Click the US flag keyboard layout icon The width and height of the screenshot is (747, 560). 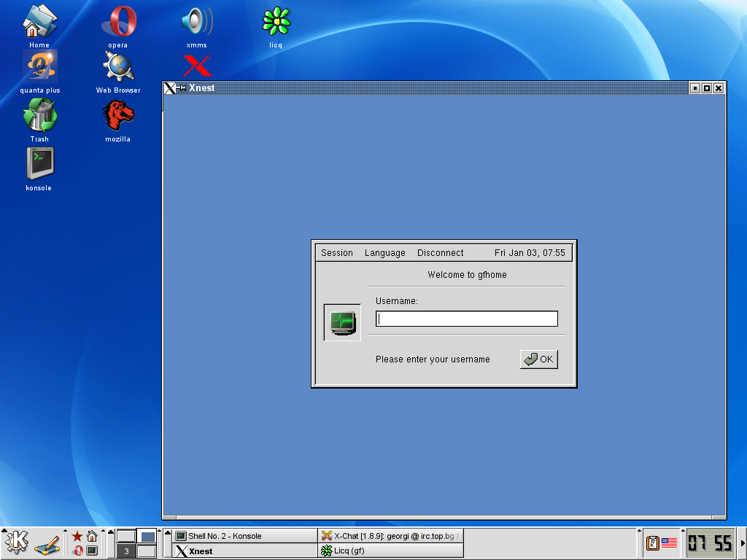pos(670,542)
